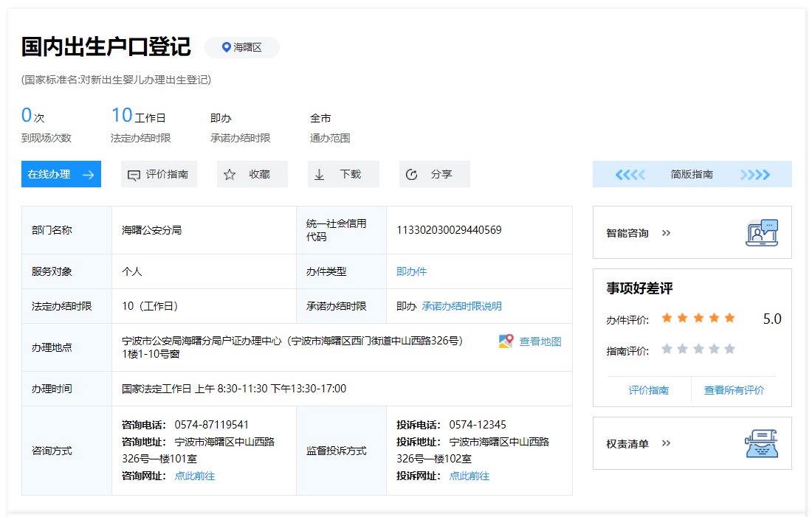Screen dimensions: 812x517
Task: Click the share icon next to 分享
Action: (x=412, y=175)
